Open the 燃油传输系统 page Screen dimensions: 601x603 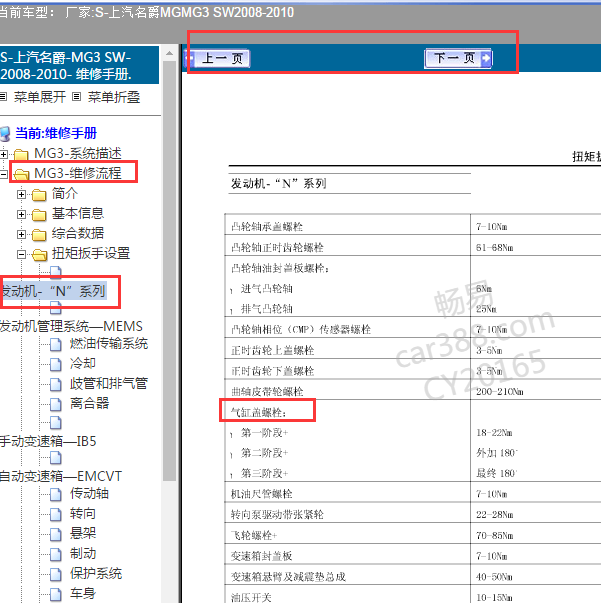pos(109,343)
